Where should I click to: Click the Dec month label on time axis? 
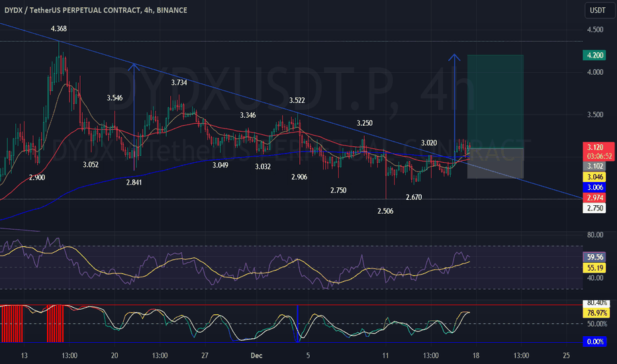click(x=257, y=356)
